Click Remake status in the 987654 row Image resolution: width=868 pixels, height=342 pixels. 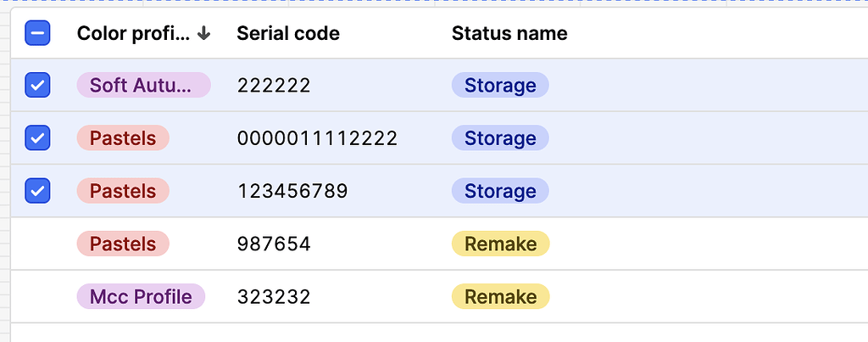tap(500, 244)
